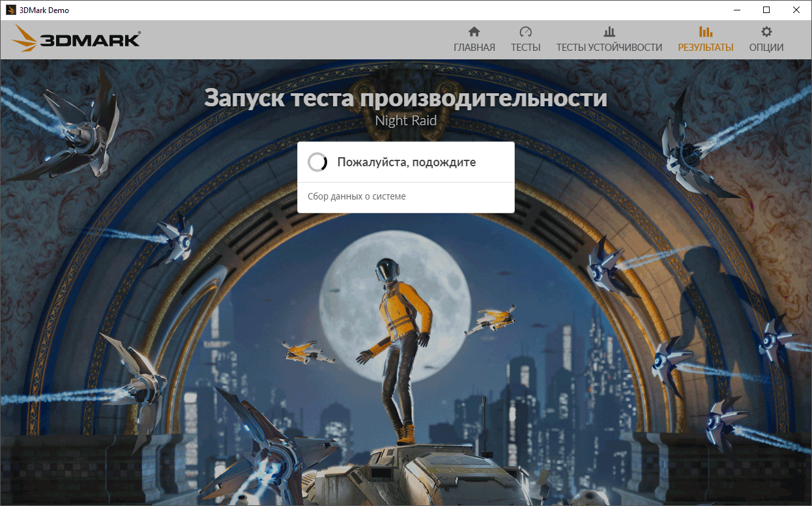Image resolution: width=812 pixels, height=506 pixels.
Task: Open the ГЛАВНАЯ home tab
Action: (x=474, y=39)
